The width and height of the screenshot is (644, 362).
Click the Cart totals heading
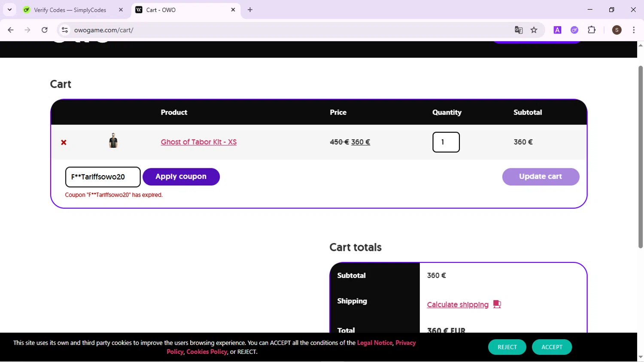pos(355,247)
